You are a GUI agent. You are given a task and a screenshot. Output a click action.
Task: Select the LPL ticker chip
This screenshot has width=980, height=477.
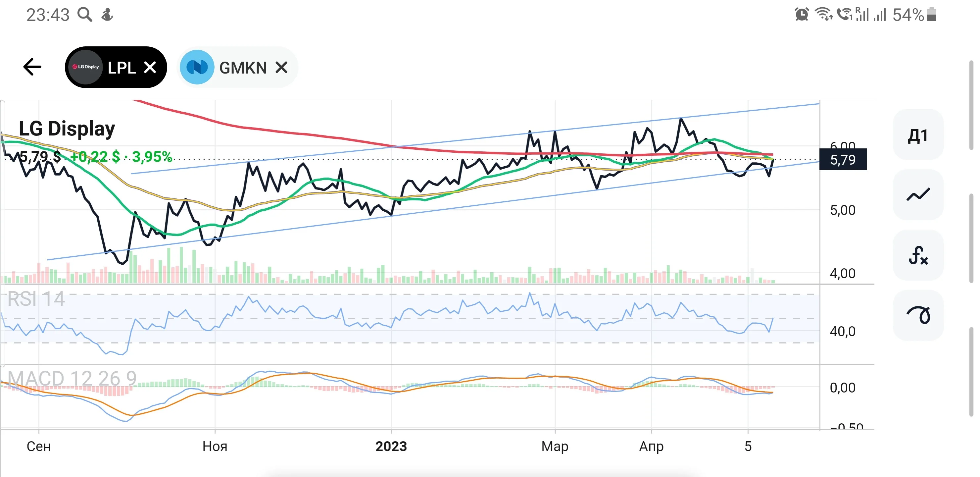pyautogui.click(x=116, y=67)
